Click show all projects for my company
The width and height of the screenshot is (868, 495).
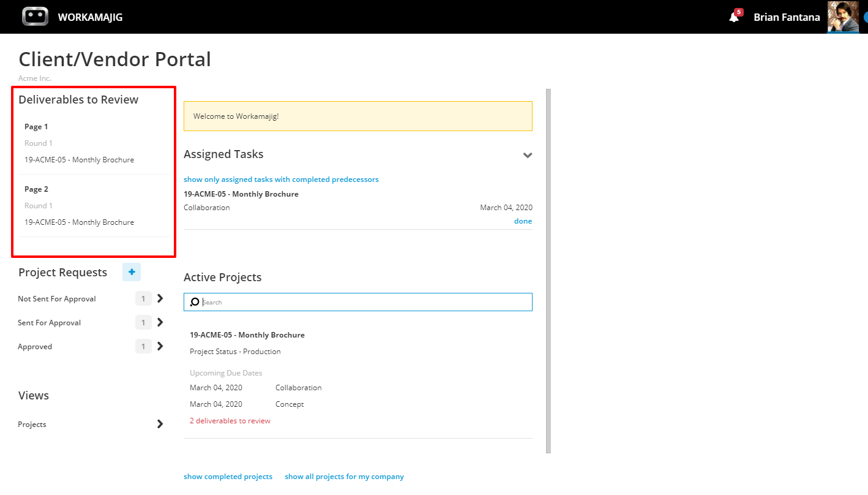coord(344,477)
